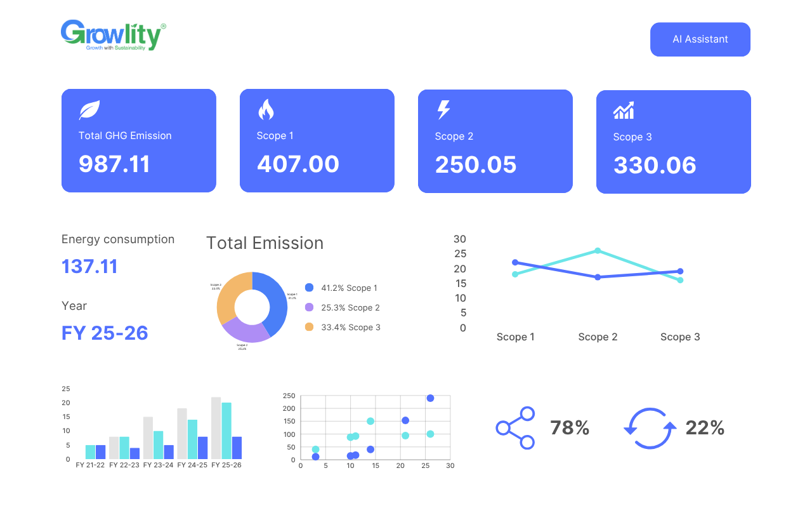The image size is (812, 508).
Task: Click the FY 23-24 bar chart label
Action: pyautogui.click(x=158, y=465)
